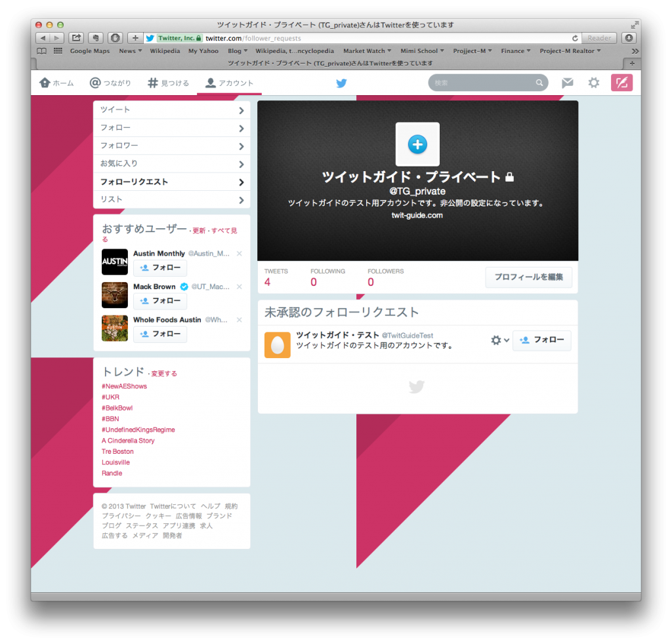Dismiss Whole Foods Austin suggestion
The height and width of the screenshot is (644, 672).
pyautogui.click(x=240, y=320)
